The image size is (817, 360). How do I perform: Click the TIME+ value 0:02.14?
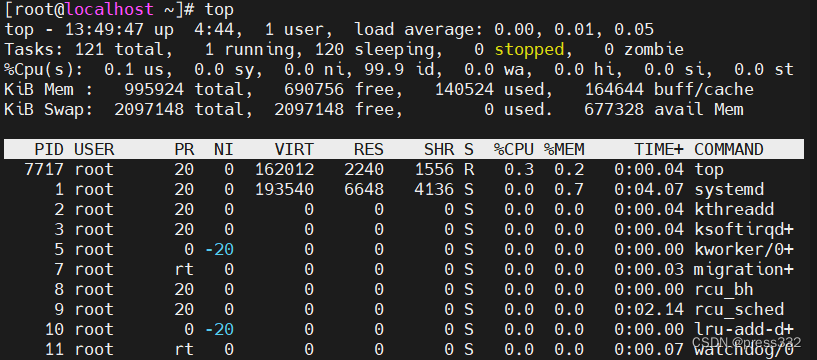pyautogui.click(x=649, y=309)
